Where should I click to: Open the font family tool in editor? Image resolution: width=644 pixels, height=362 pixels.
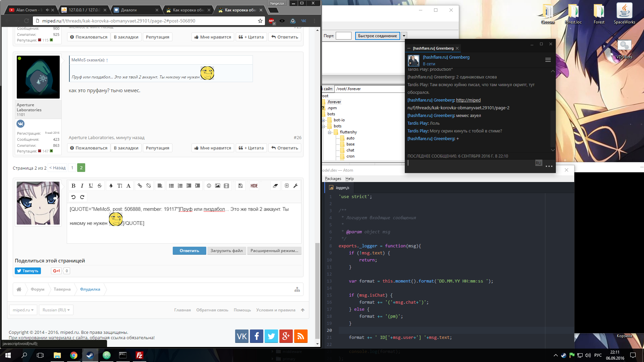coord(128,186)
